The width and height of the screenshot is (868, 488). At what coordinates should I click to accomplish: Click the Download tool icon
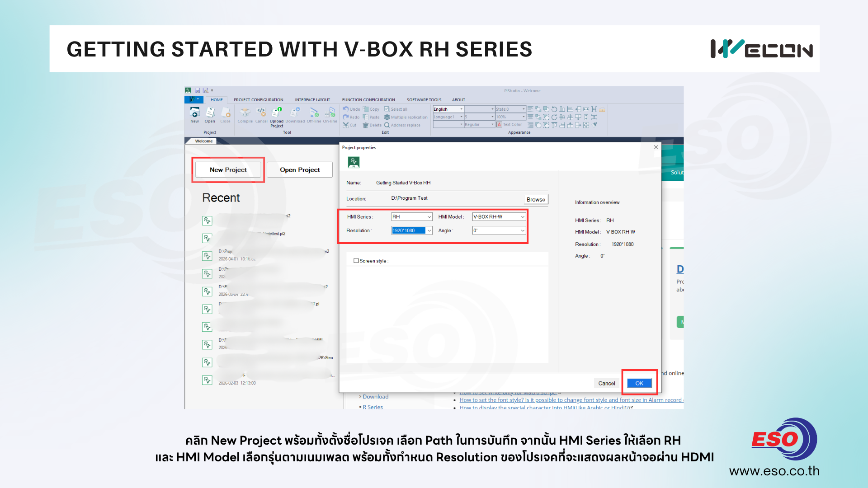point(295,113)
